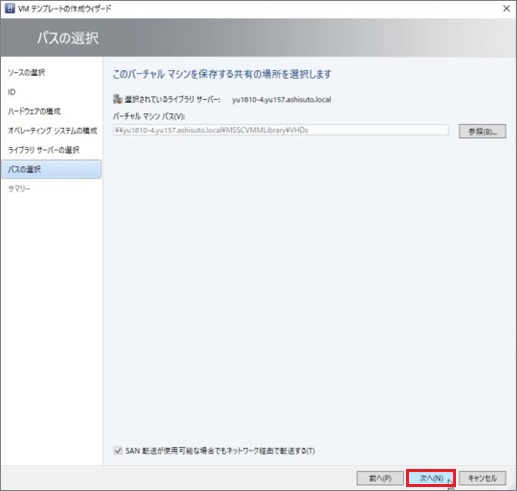
Task: Click the VM template wizard title icon
Action: (10, 8)
